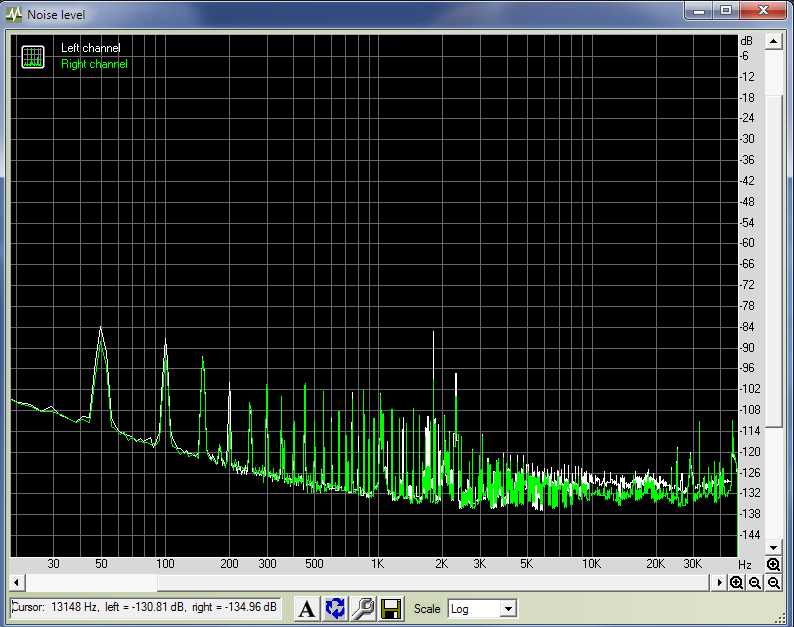Open the Scale dropdown showing Log
Screen dimensions: 794x627
point(482,609)
